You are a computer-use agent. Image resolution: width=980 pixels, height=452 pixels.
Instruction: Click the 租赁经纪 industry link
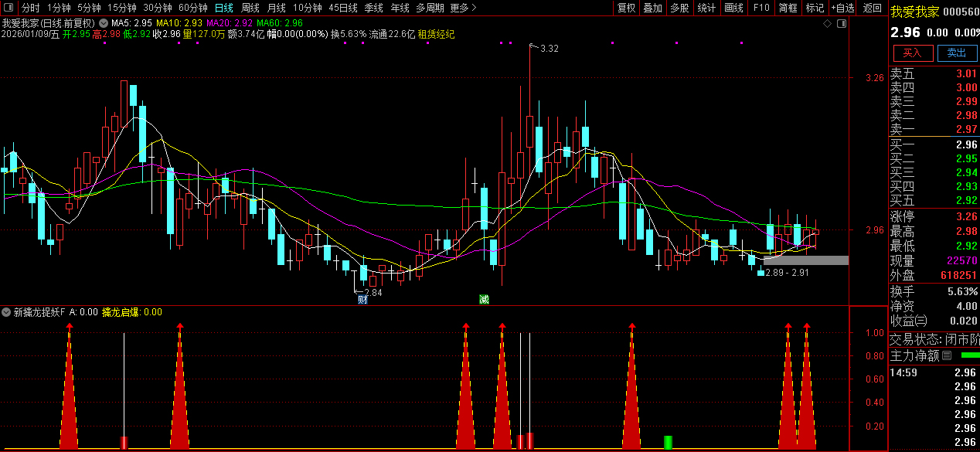pyautogui.click(x=436, y=34)
